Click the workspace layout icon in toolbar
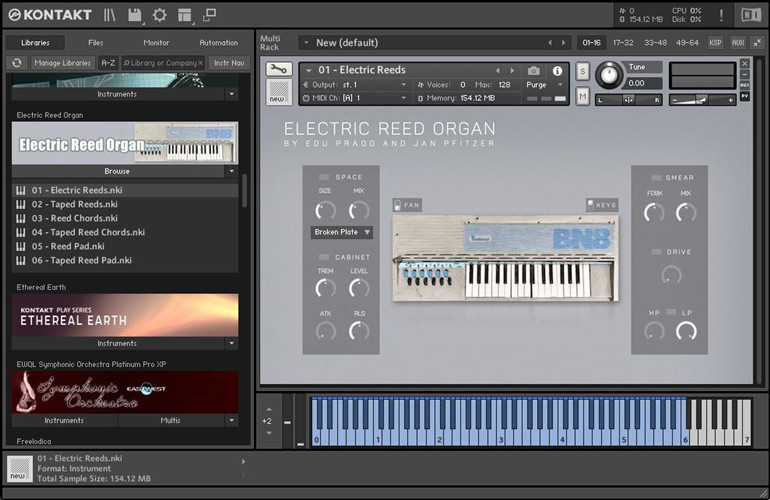770x500 pixels. coord(184,15)
